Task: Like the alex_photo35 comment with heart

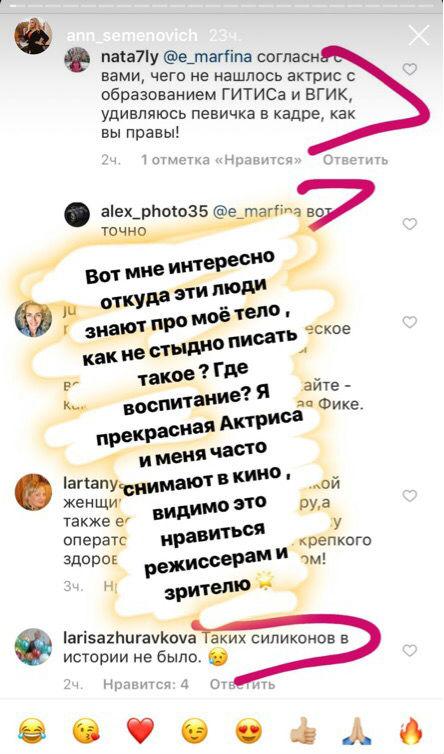Action: 409,224
